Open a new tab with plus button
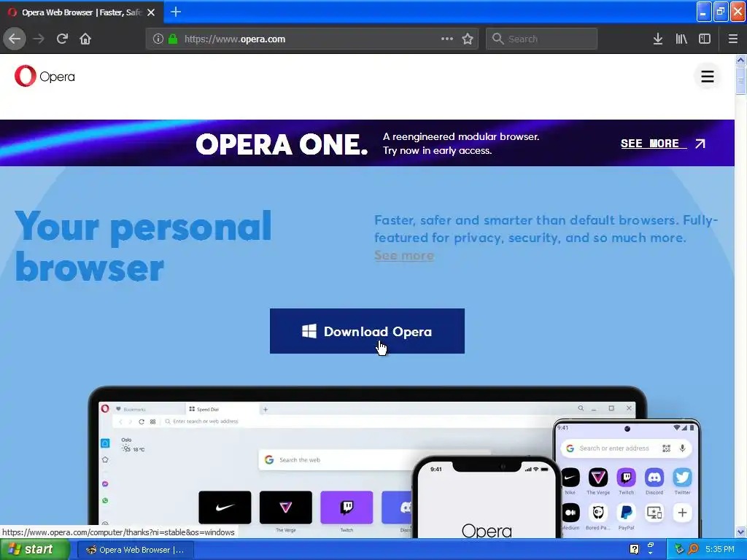The height and width of the screenshot is (560, 747). [x=175, y=12]
